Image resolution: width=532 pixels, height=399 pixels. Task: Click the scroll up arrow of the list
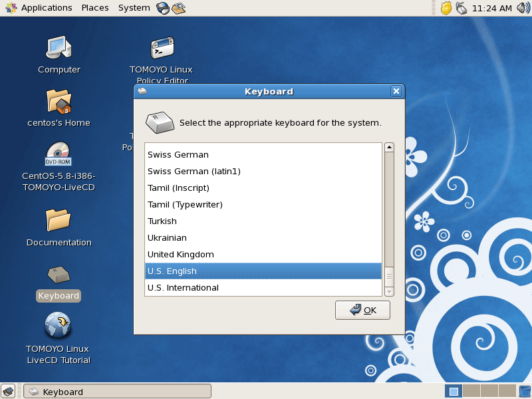[x=389, y=147]
